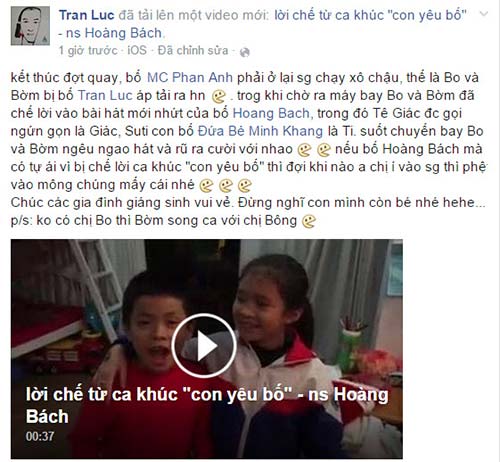
Task: Click the video caption title overlay text
Action: [207, 405]
